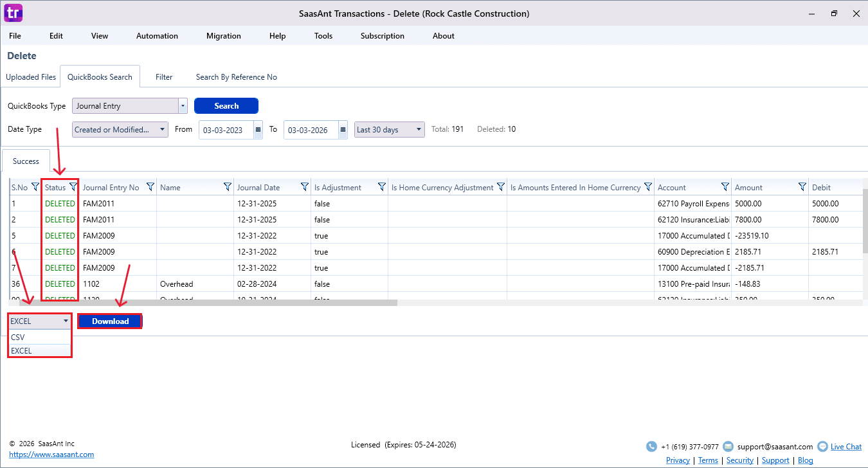The width and height of the screenshot is (868, 468).
Task: Click the blue Search button
Action: point(226,106)
